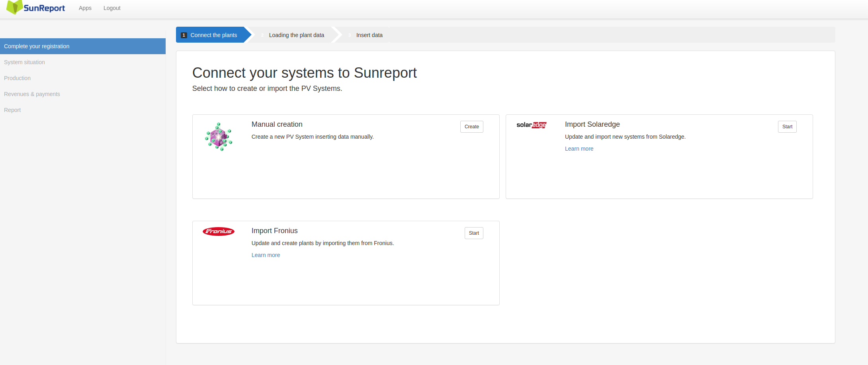Open Report in sidebar

pyautogui.click(x=83, y=110)
